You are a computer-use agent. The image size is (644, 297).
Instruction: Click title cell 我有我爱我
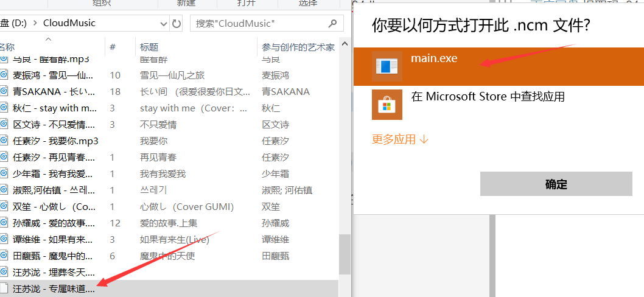point(163,174)
